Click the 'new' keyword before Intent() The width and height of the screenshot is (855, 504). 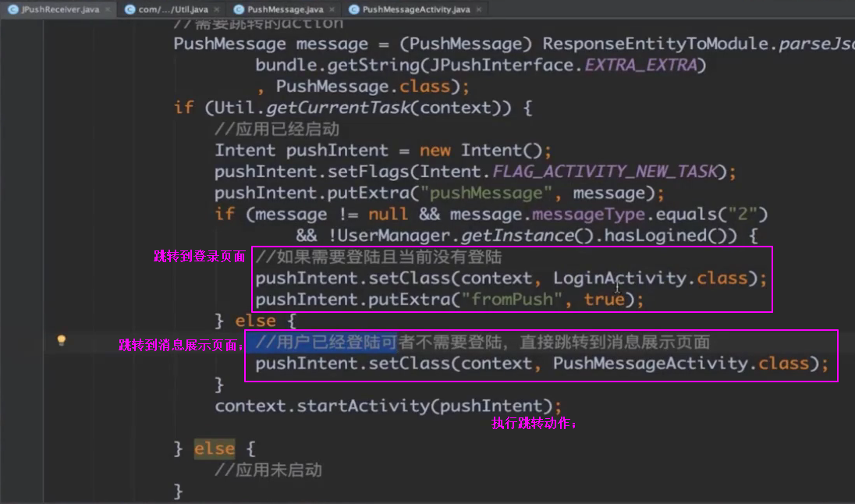435,150
